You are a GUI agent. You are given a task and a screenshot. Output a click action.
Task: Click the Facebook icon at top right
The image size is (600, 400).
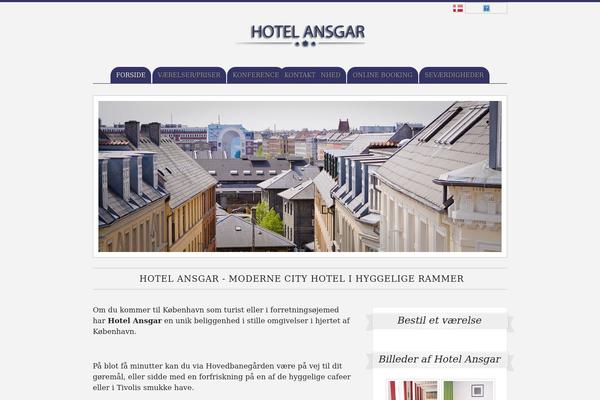pos(486,8)
